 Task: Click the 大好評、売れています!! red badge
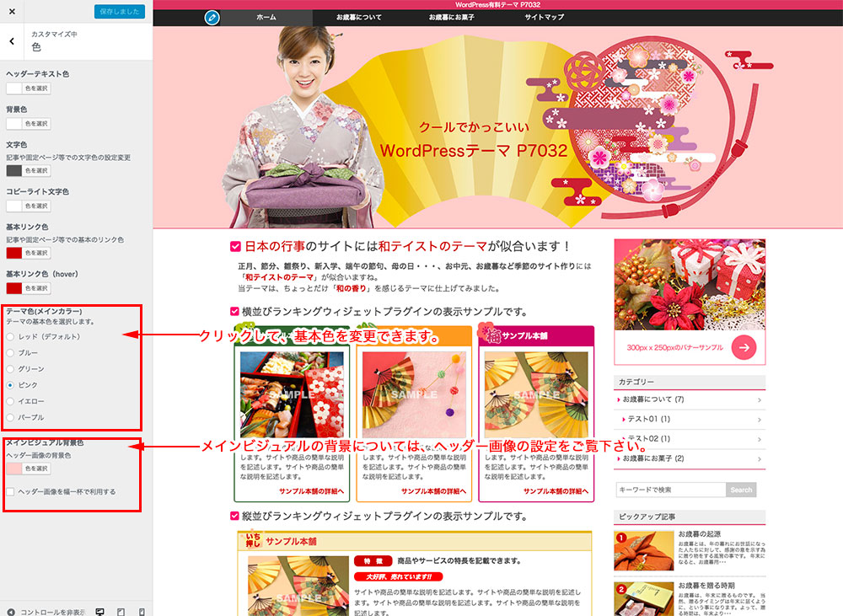point(399,576)
